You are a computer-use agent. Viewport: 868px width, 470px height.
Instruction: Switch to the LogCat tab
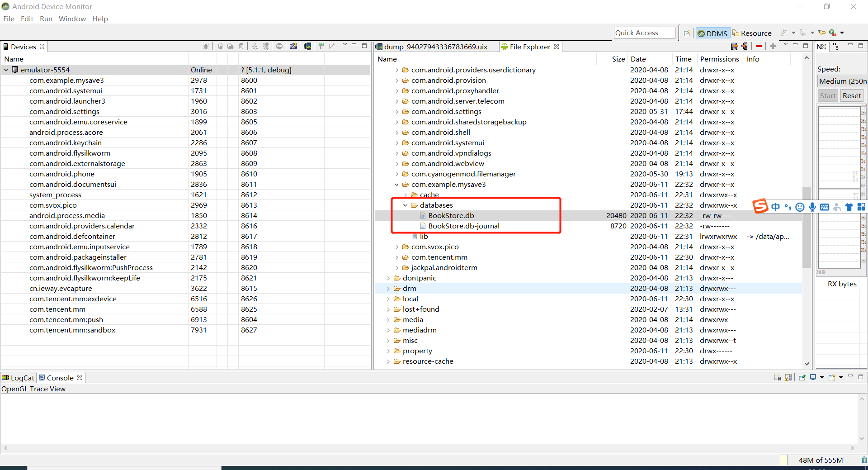[x=18, y=378]
